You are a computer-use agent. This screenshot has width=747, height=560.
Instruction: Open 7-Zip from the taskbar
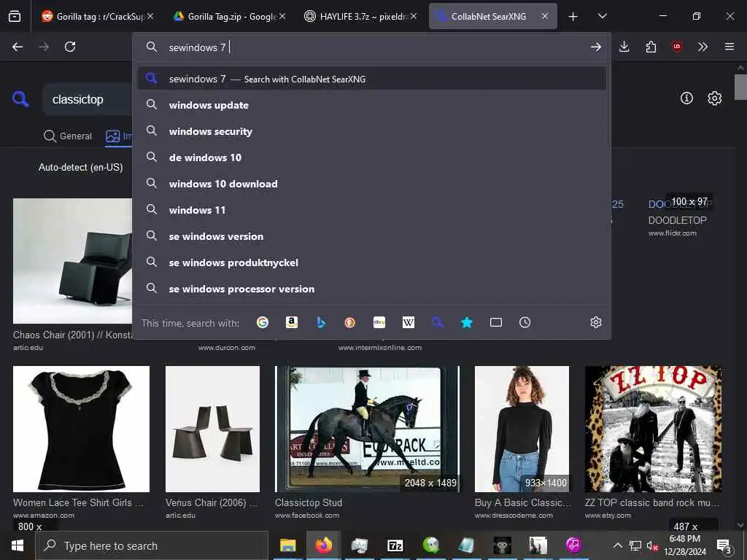coord(395,545)
